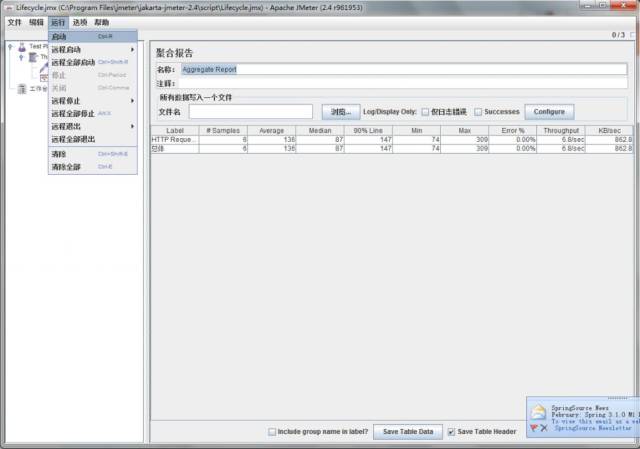Click the 注释 comment input field

pos(403,83)
